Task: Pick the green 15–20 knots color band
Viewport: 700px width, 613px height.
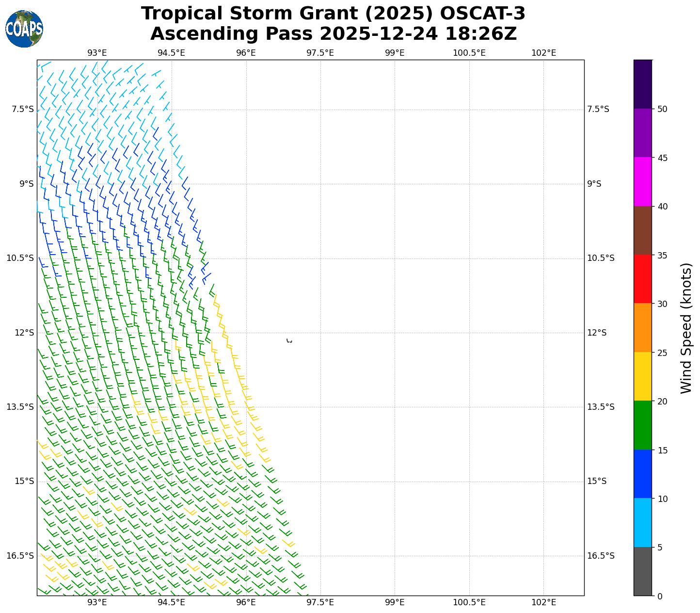Action: pos(643,425)
